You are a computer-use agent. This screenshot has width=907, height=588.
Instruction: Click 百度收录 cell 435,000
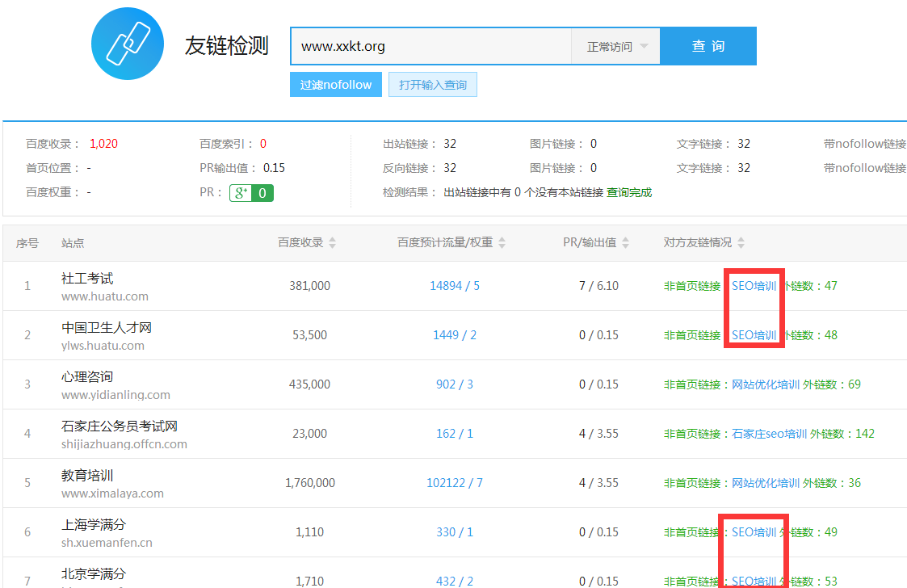click(309, 384)
